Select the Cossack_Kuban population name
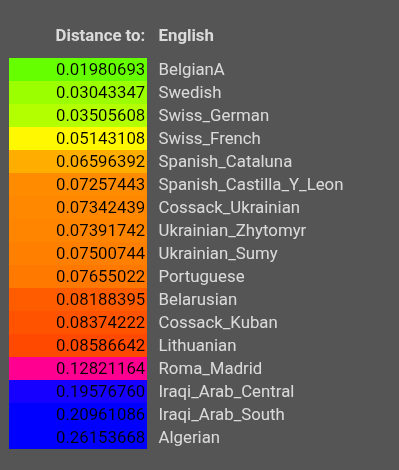The width and height of the screenshot is (399, 470). 218,323
